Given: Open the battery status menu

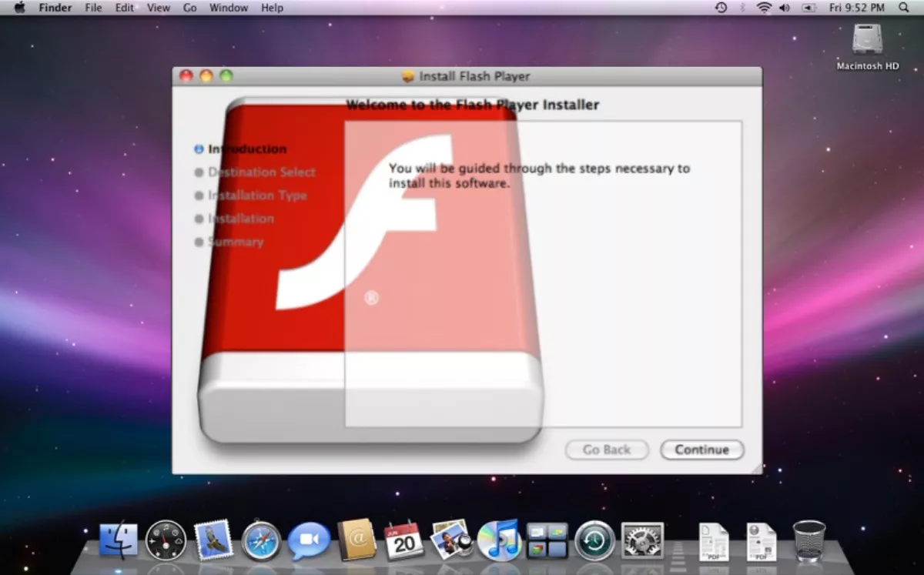Looking at the screenshot, I should coord(808,8).
